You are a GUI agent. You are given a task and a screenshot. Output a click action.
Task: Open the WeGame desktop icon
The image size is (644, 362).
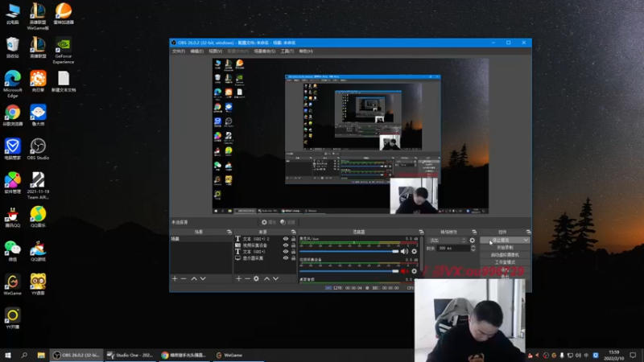pyautogui.click(x=13, y=285)
